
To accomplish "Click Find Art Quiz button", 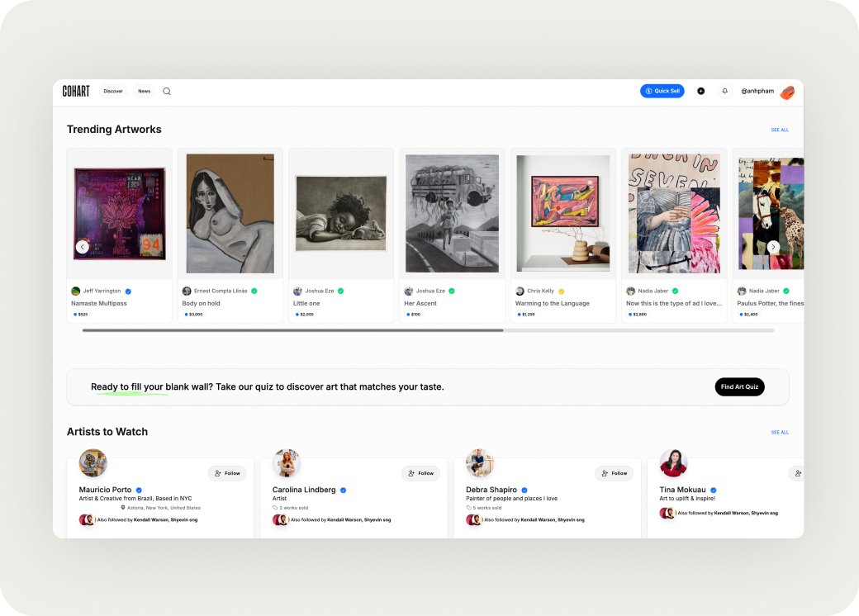I will [739, 386].
